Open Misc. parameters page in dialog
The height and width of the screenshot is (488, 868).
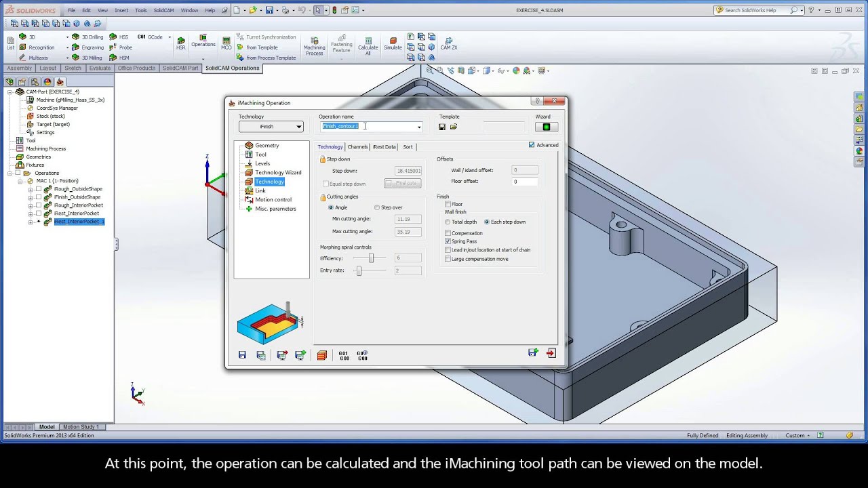tap(275, 209)
